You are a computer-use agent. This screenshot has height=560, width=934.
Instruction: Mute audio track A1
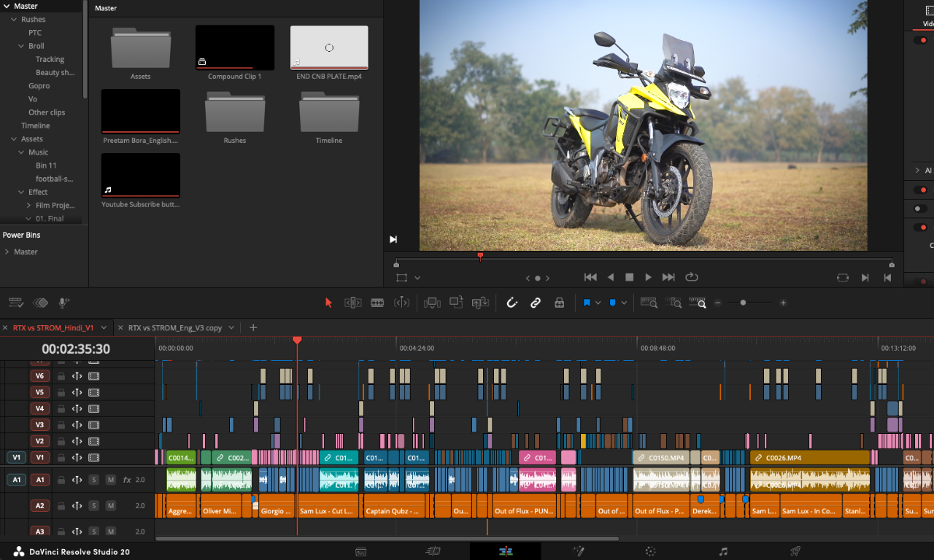111,480
